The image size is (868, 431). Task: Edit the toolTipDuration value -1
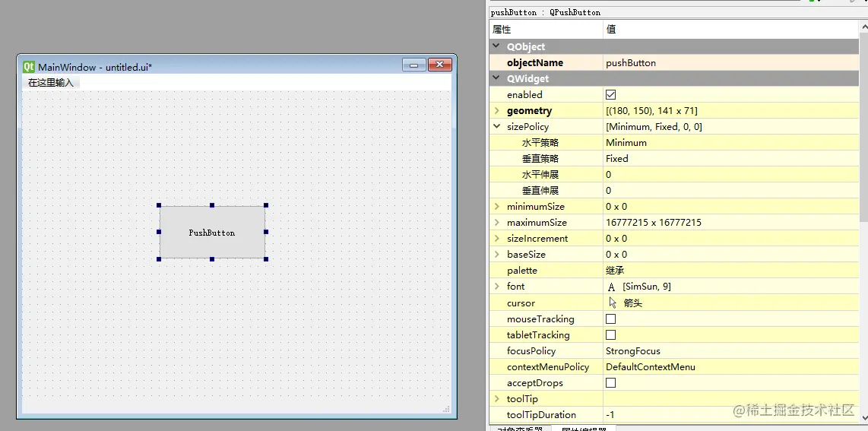(732, 415)
